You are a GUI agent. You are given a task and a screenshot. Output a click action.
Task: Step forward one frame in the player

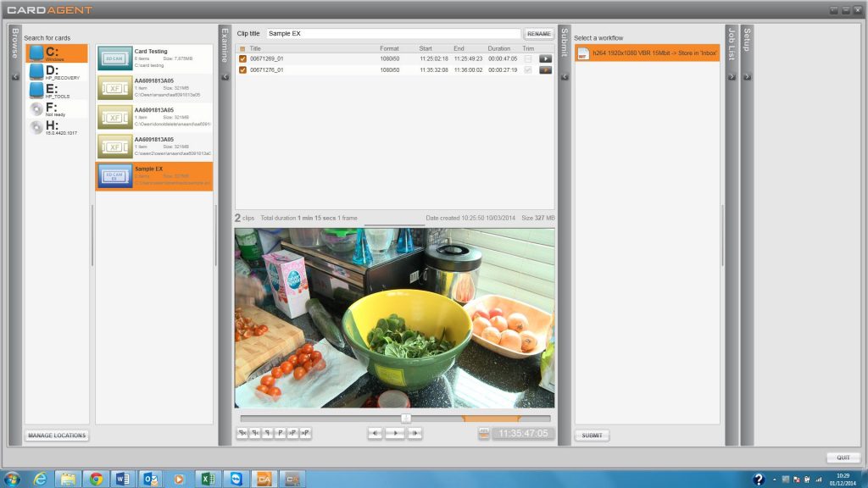(415, 433)
